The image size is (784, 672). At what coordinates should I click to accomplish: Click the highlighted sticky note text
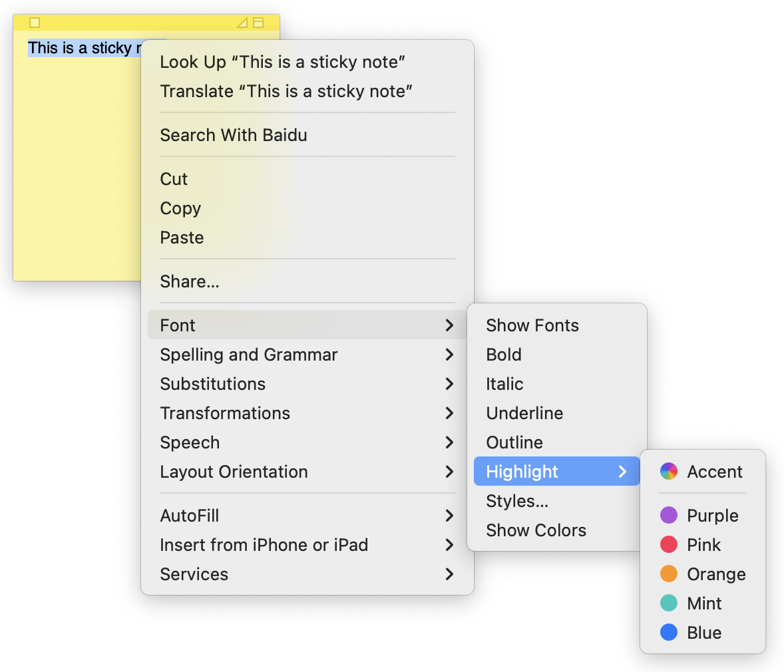(80, 48)
